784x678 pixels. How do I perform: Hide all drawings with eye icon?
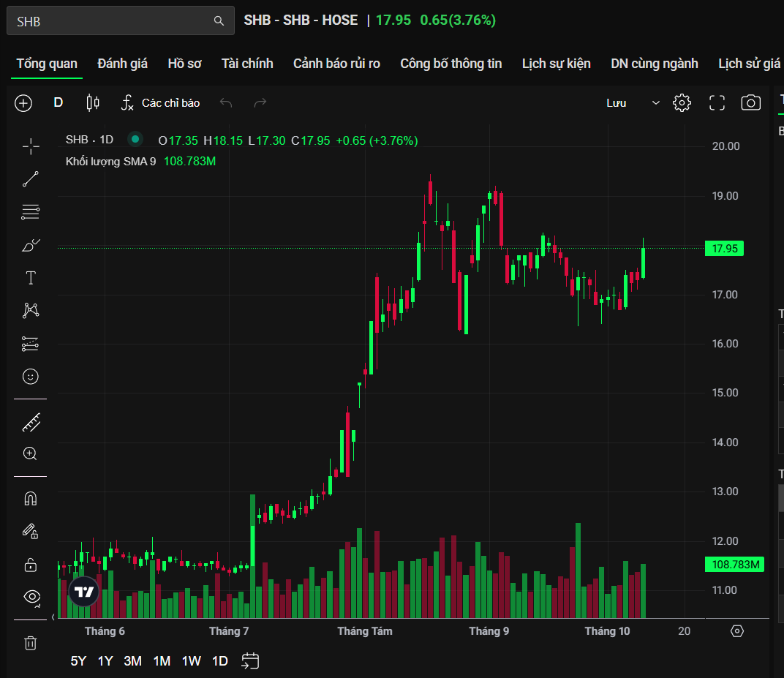click(32, 596)
